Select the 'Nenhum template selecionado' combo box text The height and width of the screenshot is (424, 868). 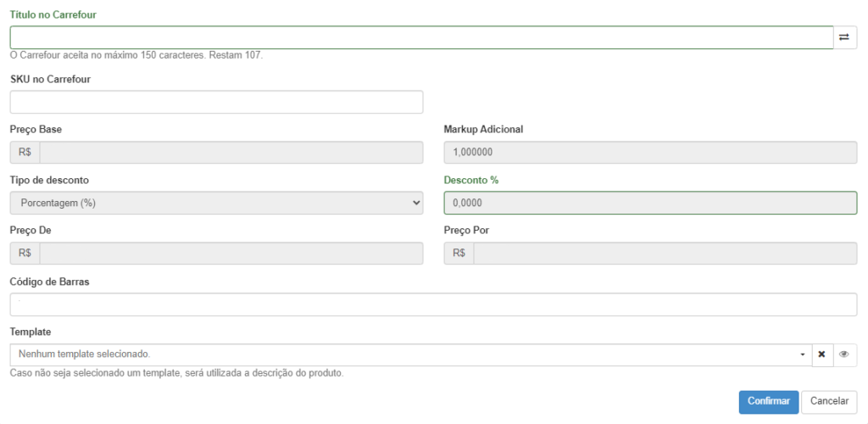click(x=84, y=354)
